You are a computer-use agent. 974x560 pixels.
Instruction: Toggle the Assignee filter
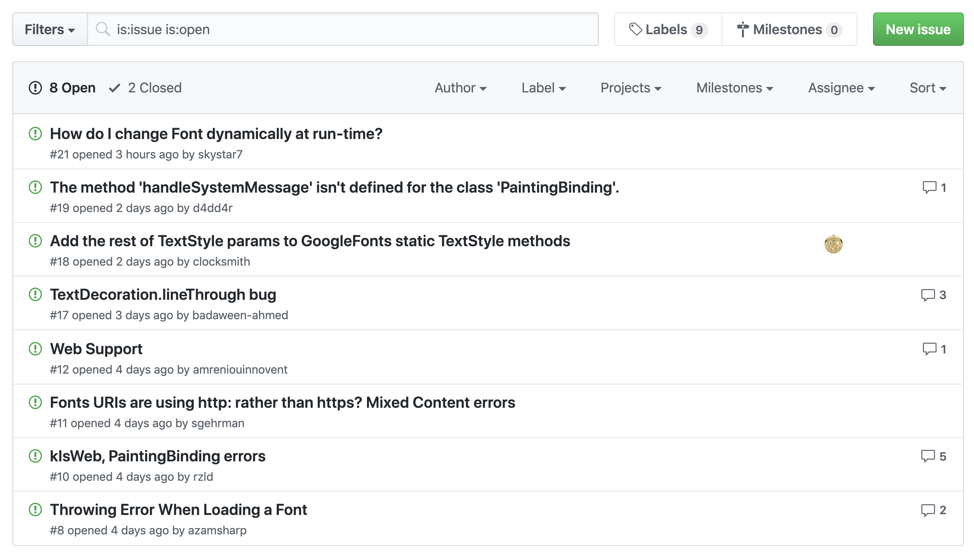click(x=841, y=88)
